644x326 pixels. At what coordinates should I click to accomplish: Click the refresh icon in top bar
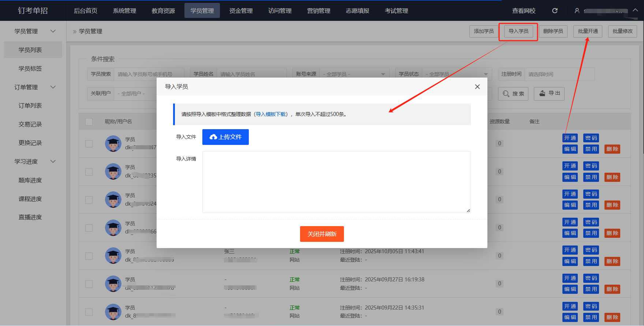(555, 11)
